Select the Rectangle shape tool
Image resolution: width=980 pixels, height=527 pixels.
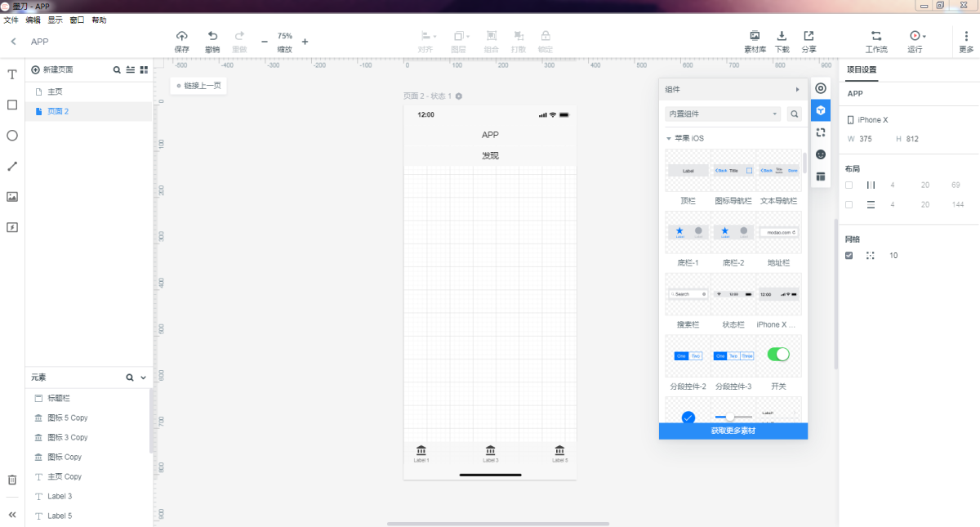[x=12, y=105]
